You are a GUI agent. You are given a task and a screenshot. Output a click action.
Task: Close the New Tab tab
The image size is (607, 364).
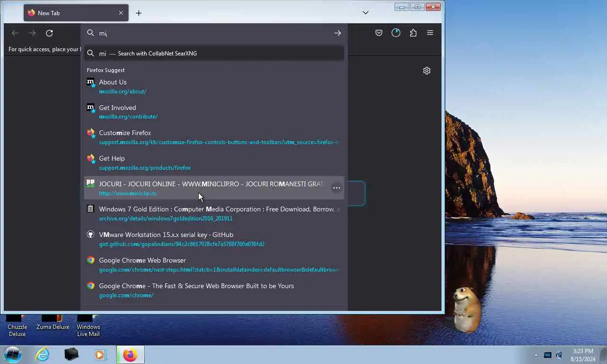click(121, 13)
